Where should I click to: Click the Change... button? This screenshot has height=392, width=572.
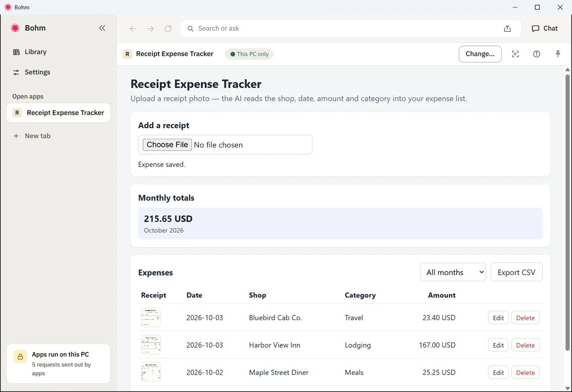480,54
